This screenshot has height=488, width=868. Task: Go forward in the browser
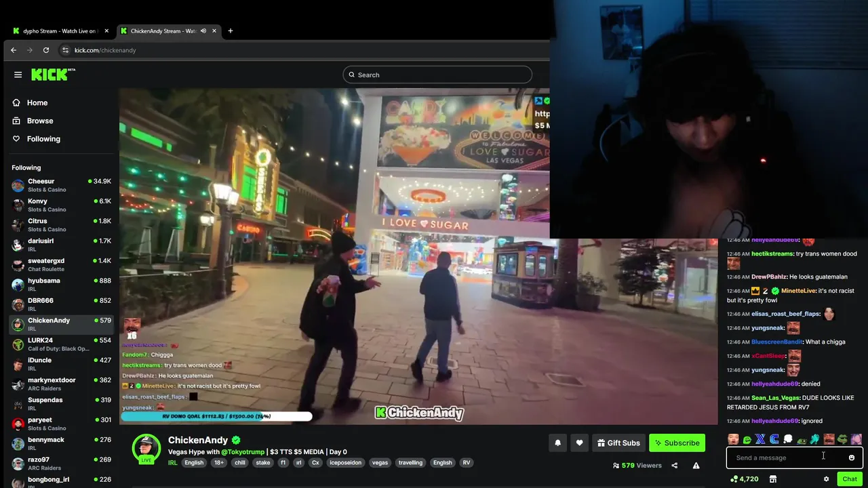tap(30, 50)
